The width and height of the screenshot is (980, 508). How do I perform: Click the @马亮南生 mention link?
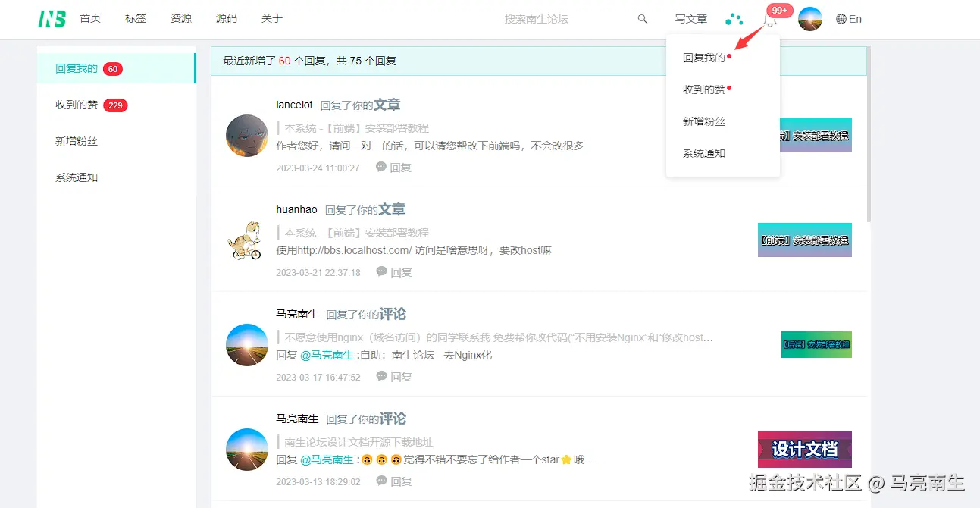point(327,355)
